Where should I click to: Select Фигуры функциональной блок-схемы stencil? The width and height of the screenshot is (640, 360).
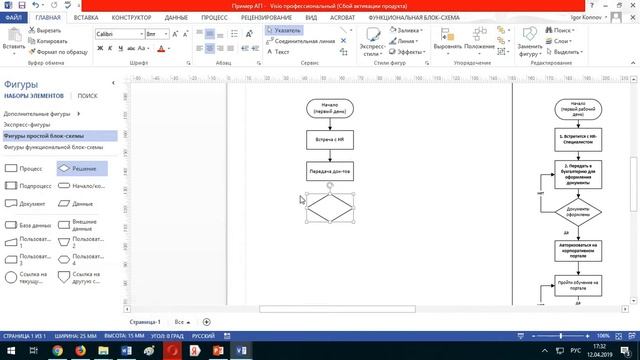tap(53, 147)
